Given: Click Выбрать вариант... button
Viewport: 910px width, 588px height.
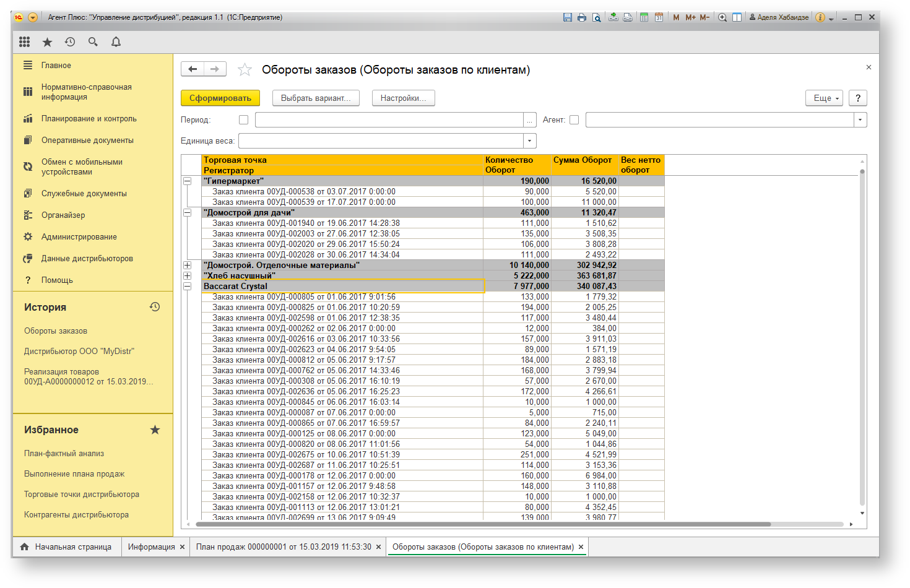Looking at the screenshot, I should coord(316,98).
